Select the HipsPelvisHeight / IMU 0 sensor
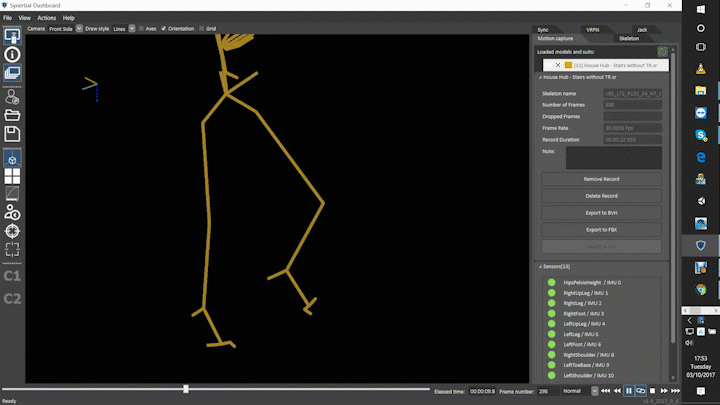This screenshot has height=405, width=720. [x=592, y=283]
